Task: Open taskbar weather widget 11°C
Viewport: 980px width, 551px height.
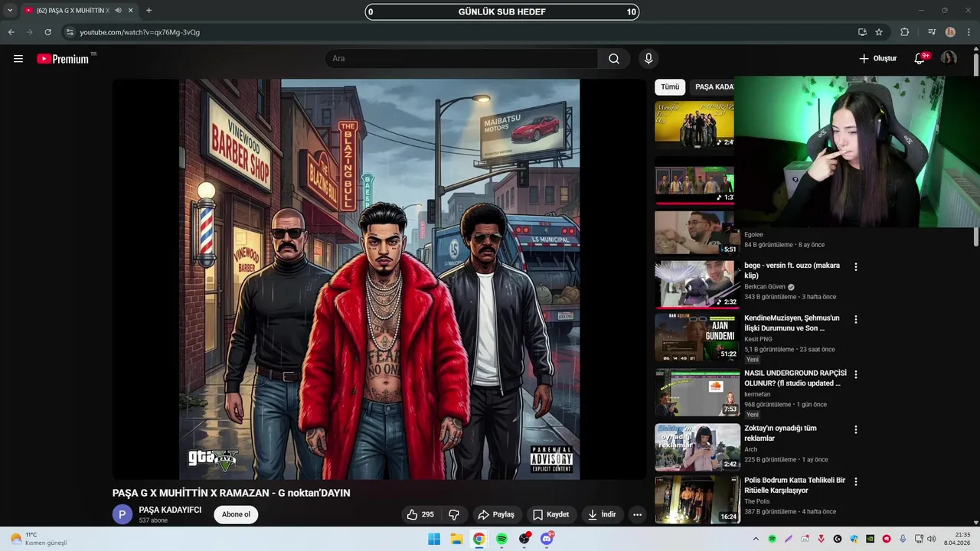Action: 38,539
